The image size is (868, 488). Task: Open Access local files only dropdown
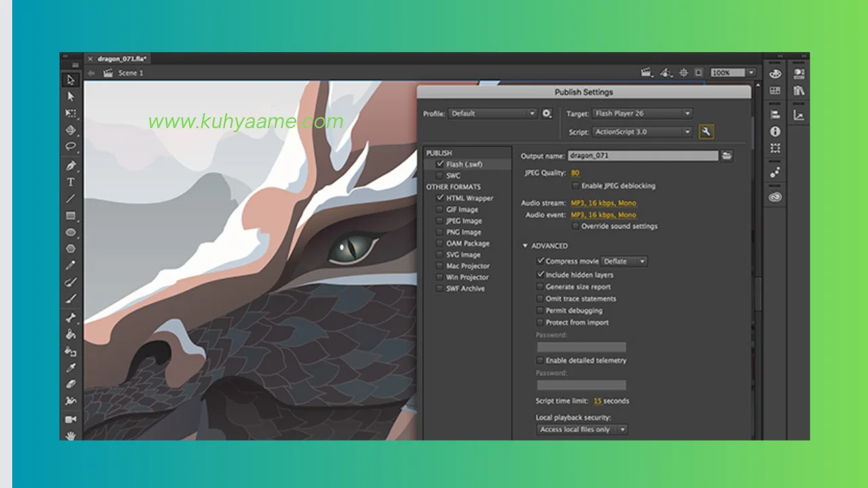point(582,430)
